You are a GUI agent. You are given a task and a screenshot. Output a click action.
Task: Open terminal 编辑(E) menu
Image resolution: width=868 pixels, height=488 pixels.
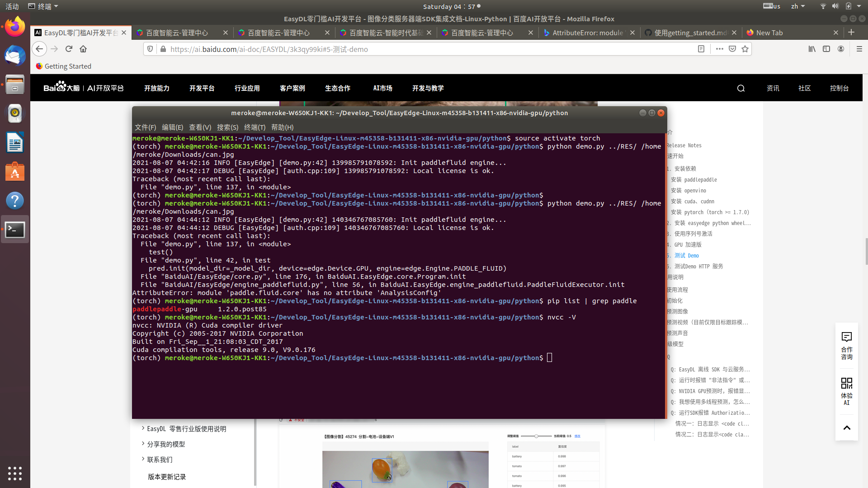click(x=172, y=127)
